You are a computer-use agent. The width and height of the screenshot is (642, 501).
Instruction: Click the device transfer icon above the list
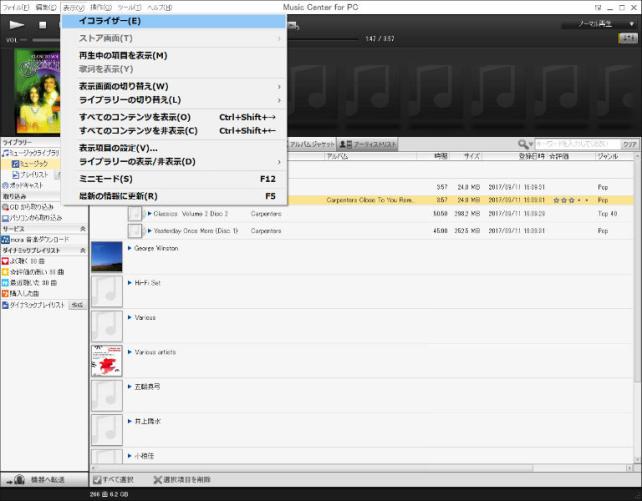[x=293, y=26]
